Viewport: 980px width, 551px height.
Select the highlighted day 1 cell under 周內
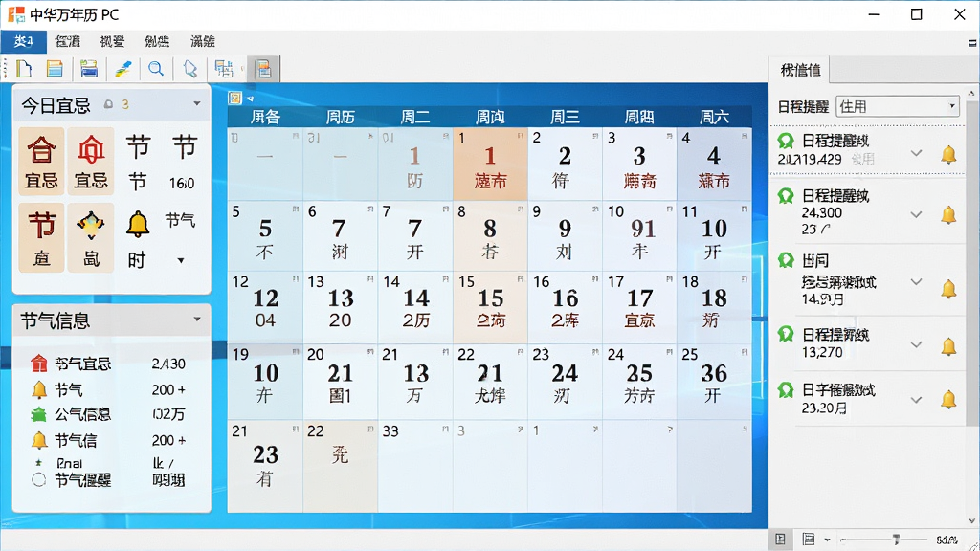click(x=491, y=164)
